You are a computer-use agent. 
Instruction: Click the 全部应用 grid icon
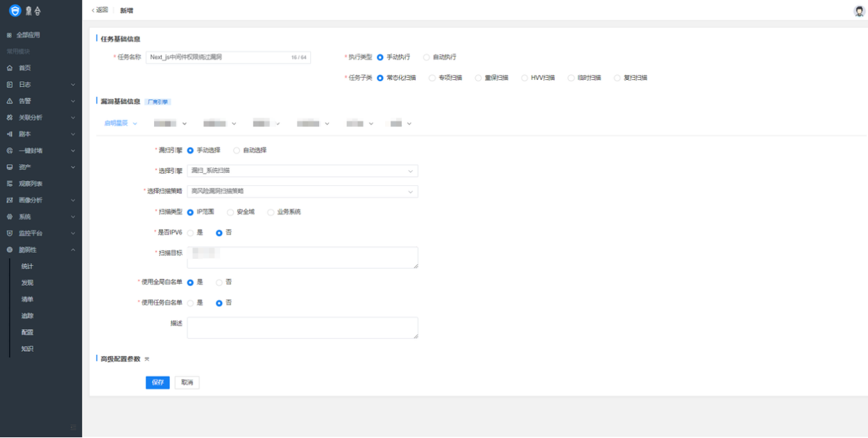pyautogui.click(x=10, y=35)
